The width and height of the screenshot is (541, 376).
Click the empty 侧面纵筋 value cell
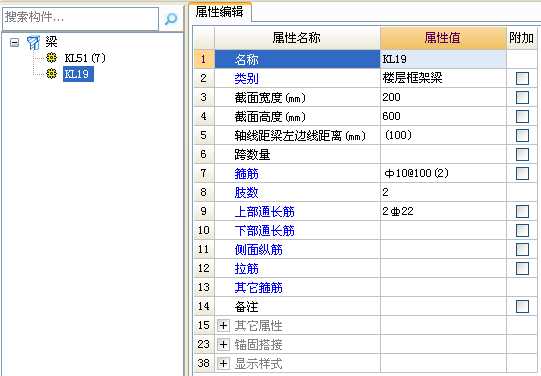click(x=443, y=249)
